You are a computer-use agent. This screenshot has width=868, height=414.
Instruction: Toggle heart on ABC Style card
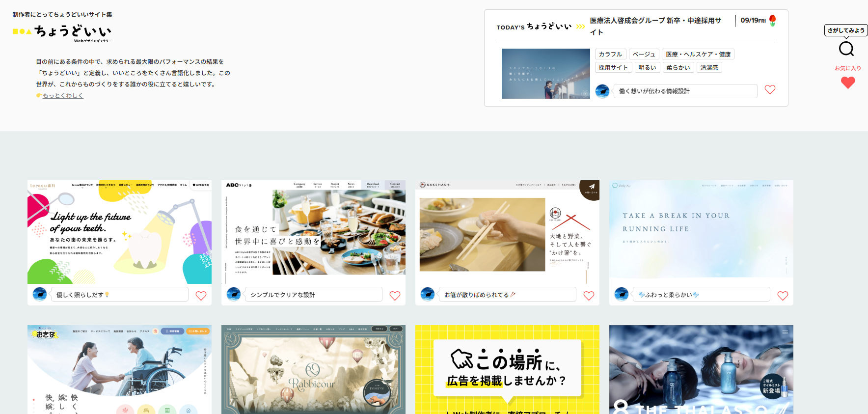click(395, 296)
